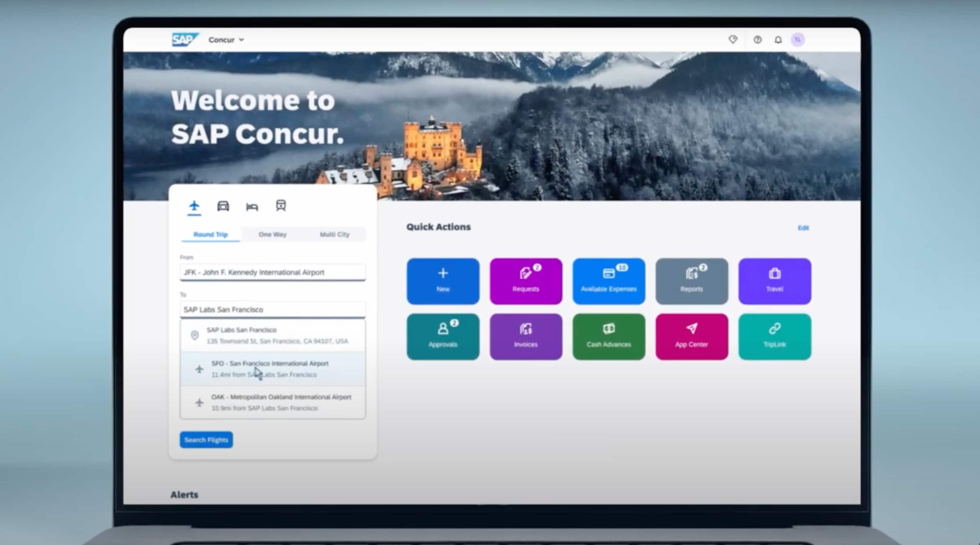
Task: Choose SFO San Francisco International Airport suggestion
Action: pyautogui.click(x=273, y=369)
